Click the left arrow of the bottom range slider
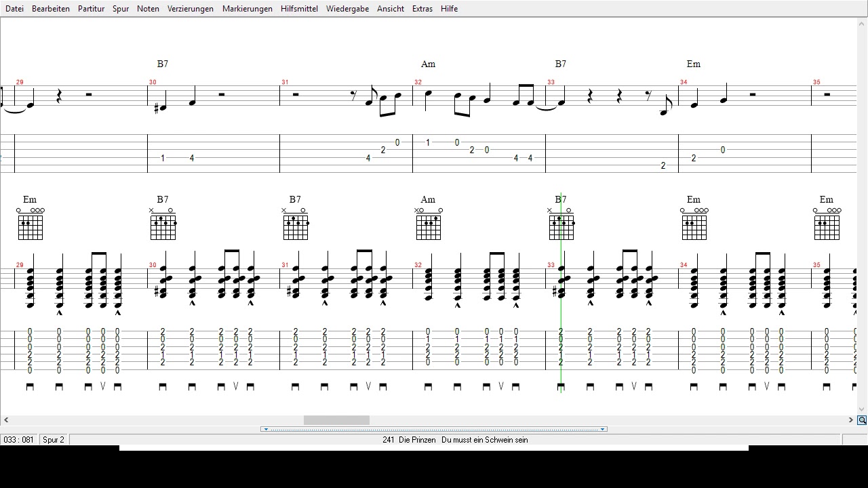This screenshot has width=868, height=488. pyautogui.click(x=266, y=429)
